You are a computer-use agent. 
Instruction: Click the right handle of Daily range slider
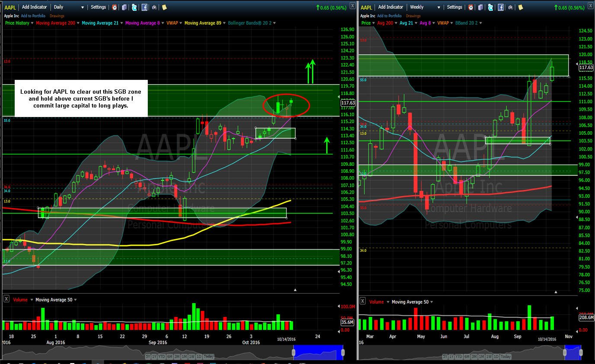click(343, 353)
